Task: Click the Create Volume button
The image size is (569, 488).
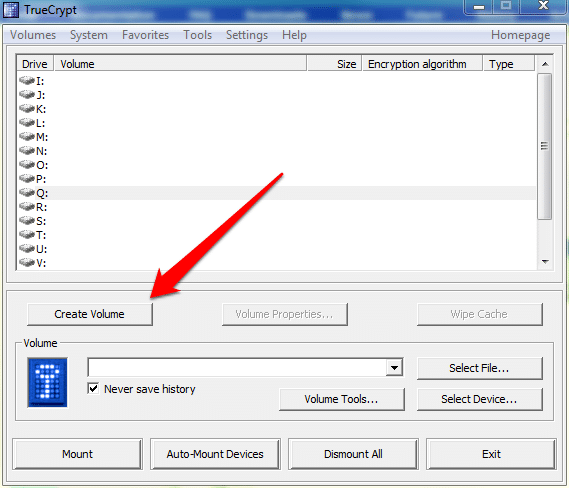Action: point(90,314)
